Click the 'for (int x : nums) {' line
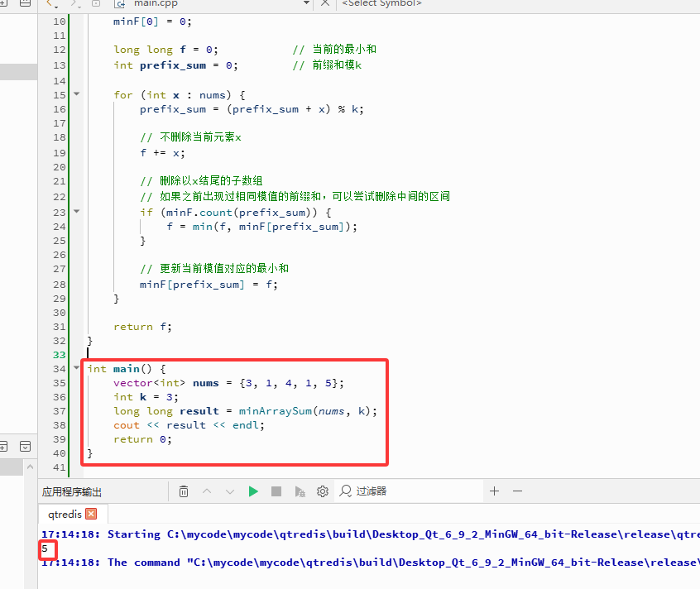 [179, 95]
